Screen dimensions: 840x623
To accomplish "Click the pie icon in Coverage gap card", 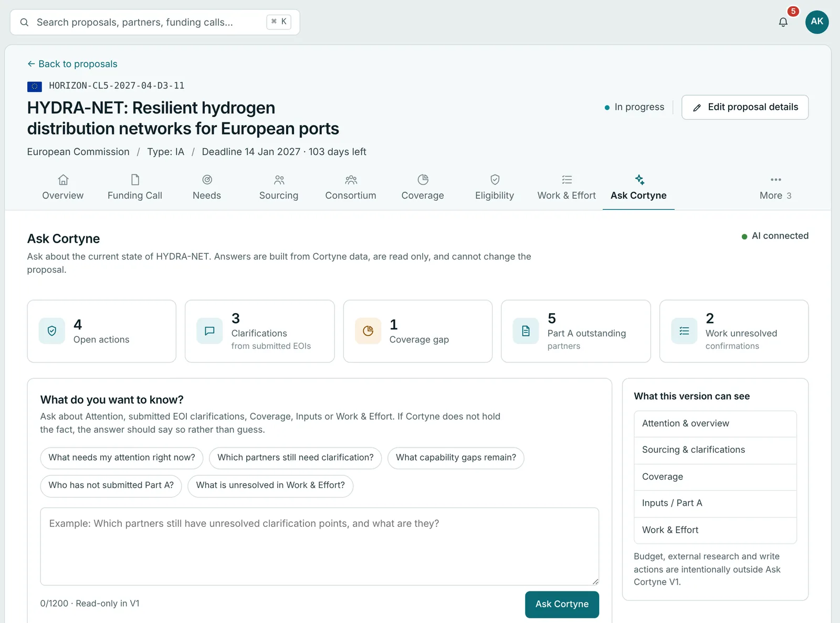I will [368, 331].
